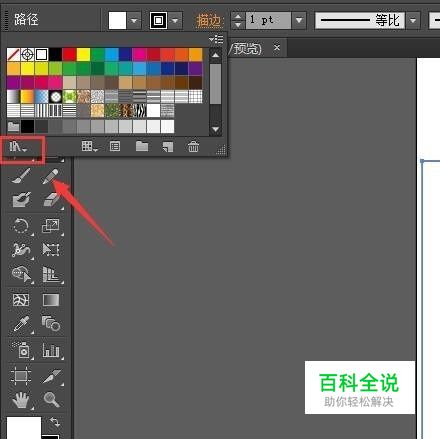Select the Zoom magnifier tool
This screenshot has height=439, width=440.
pyautogui.click(x=51, y=399)
